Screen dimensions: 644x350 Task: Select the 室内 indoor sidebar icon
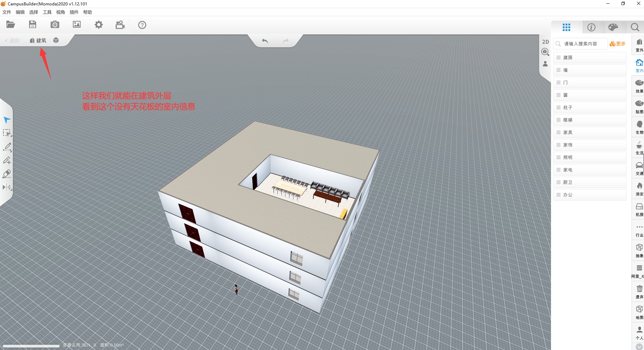pos(639,66)
